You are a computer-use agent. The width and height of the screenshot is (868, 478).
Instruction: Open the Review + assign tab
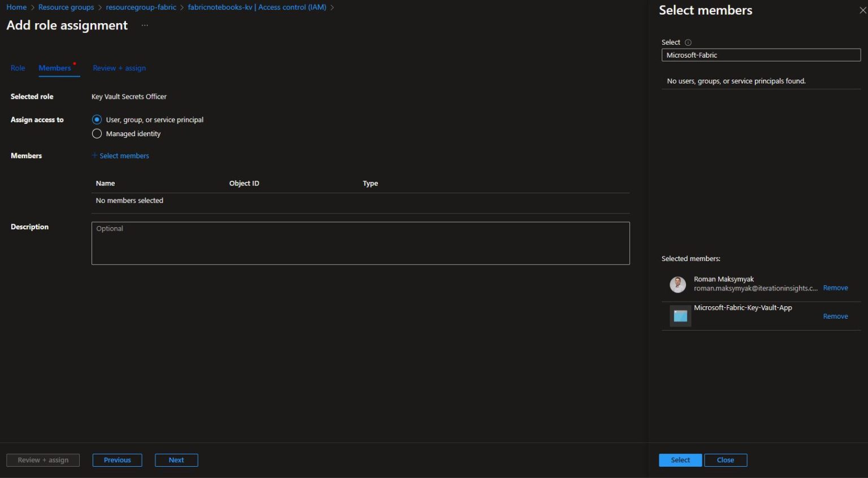(x=119, y=68)
